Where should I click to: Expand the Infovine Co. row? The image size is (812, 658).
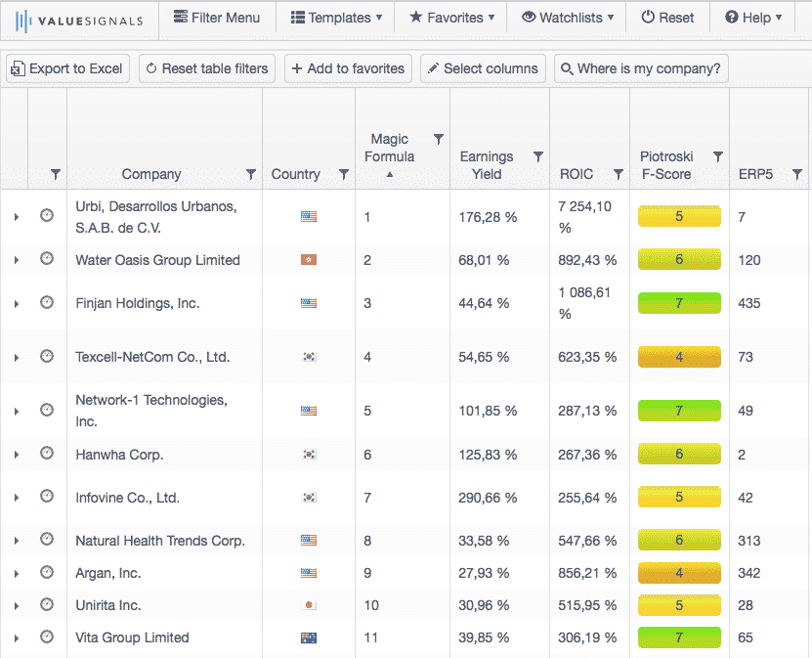click(16, 498)
